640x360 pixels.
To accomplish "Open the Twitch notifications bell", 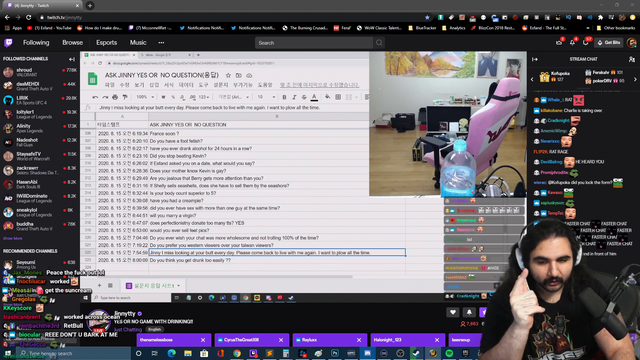I will click(x=572, y=42).
